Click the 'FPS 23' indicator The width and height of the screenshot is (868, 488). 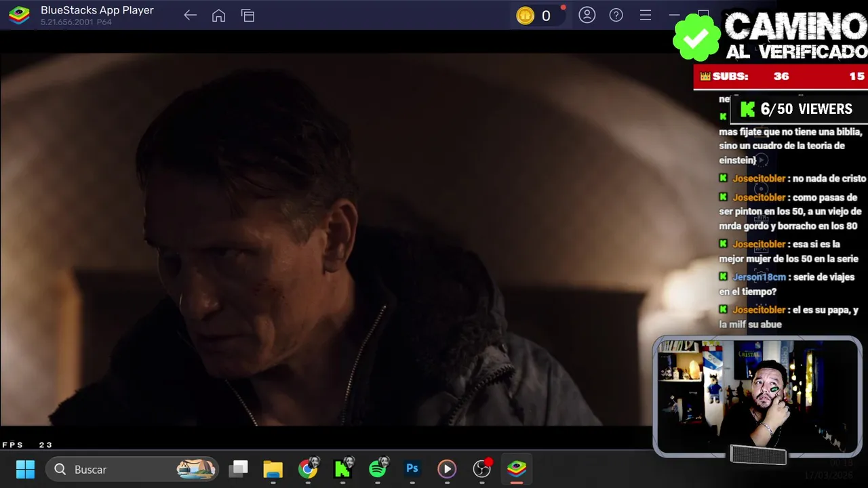[x=27, y=445]
